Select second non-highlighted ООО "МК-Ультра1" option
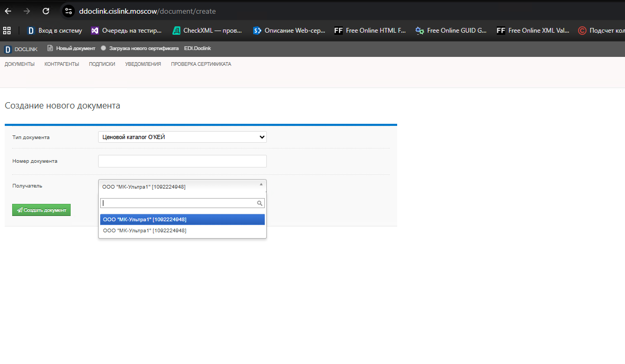 (x=182, y=231)
